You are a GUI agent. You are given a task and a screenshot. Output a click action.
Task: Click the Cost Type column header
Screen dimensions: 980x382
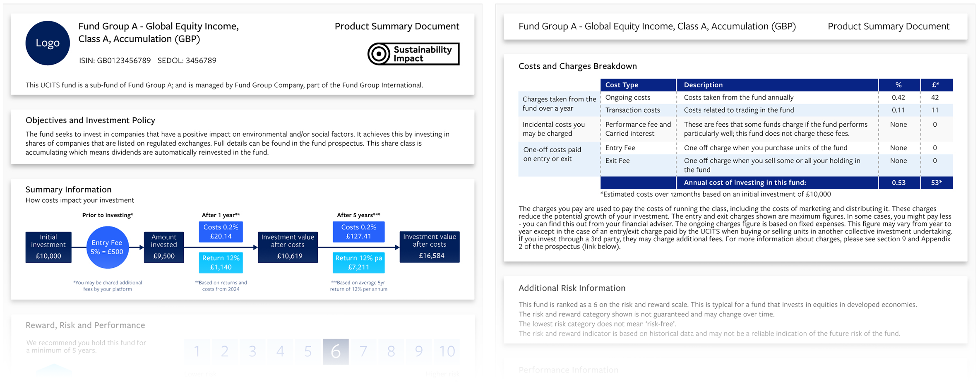638,85
